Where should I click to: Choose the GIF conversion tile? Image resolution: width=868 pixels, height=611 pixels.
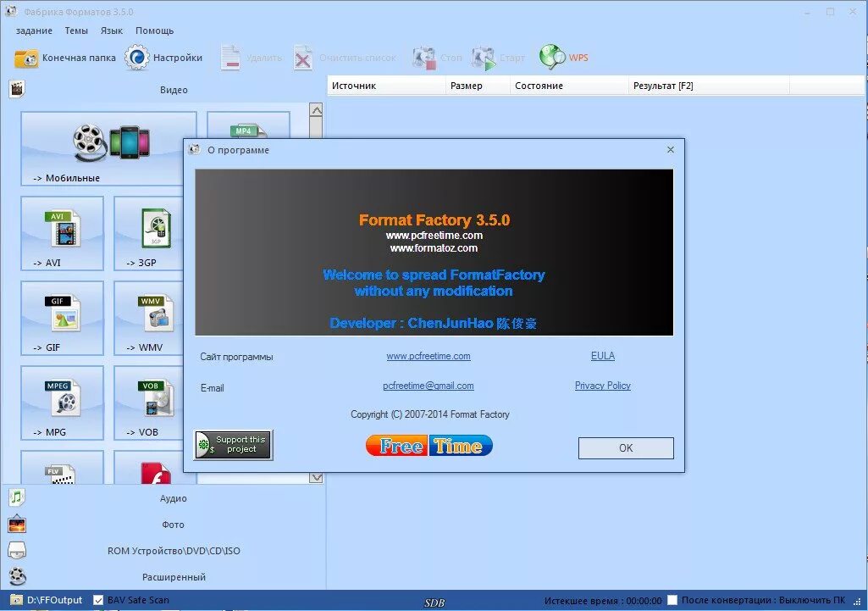pos(62,318)
